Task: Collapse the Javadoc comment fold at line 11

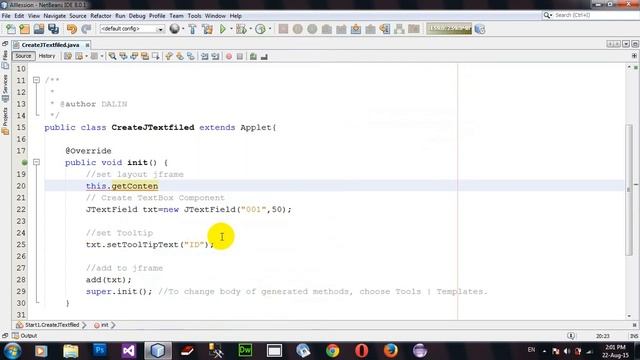Action: [x=36, y=80]
